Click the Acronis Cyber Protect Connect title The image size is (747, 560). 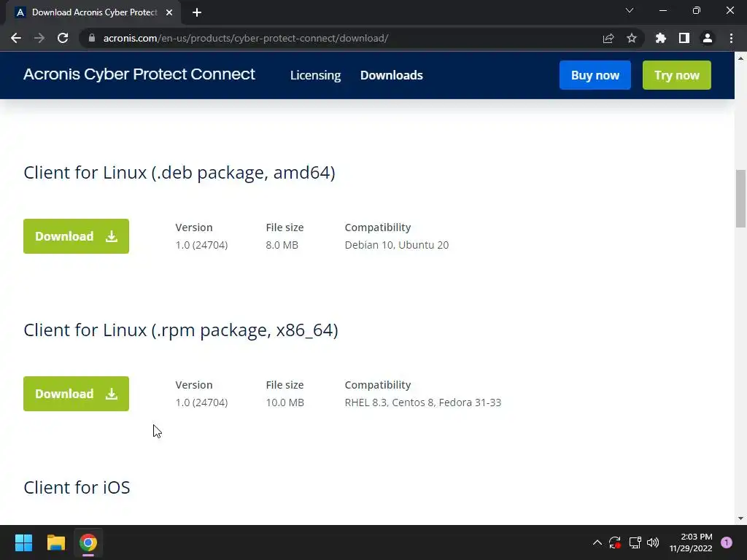pos(139,74)
